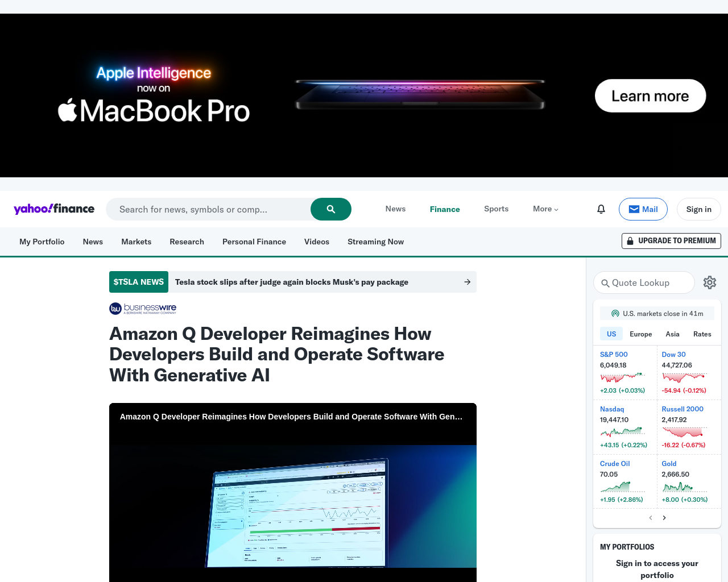Screen dimensions: 728x582
Task: Click the Dow 30 change -54.94 (-0.12%)
Action: 684,390
